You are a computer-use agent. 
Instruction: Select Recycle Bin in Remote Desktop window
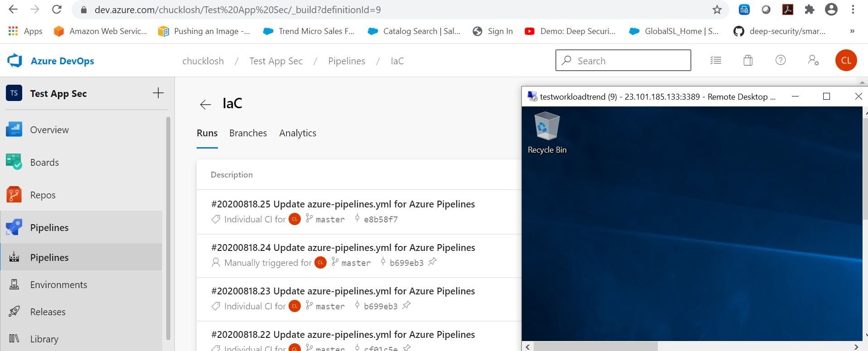(547, 133)
